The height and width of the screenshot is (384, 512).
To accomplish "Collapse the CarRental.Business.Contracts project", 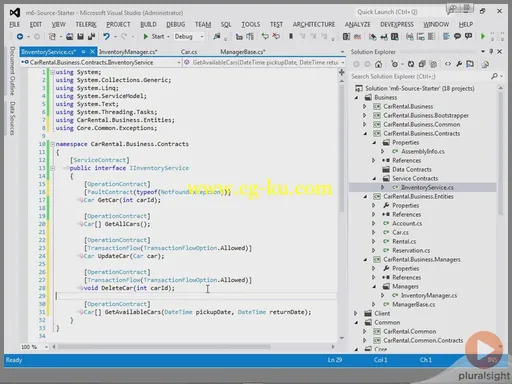I will 365,133.
